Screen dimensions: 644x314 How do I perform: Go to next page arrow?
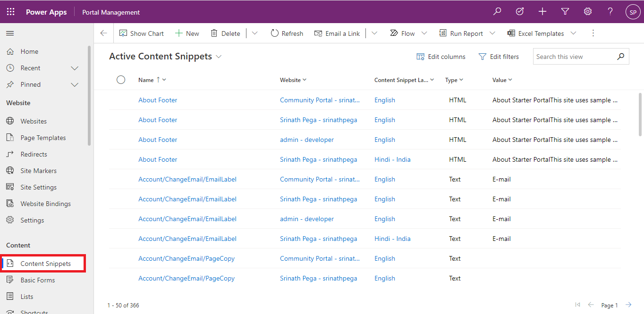[x=628, y=305]
